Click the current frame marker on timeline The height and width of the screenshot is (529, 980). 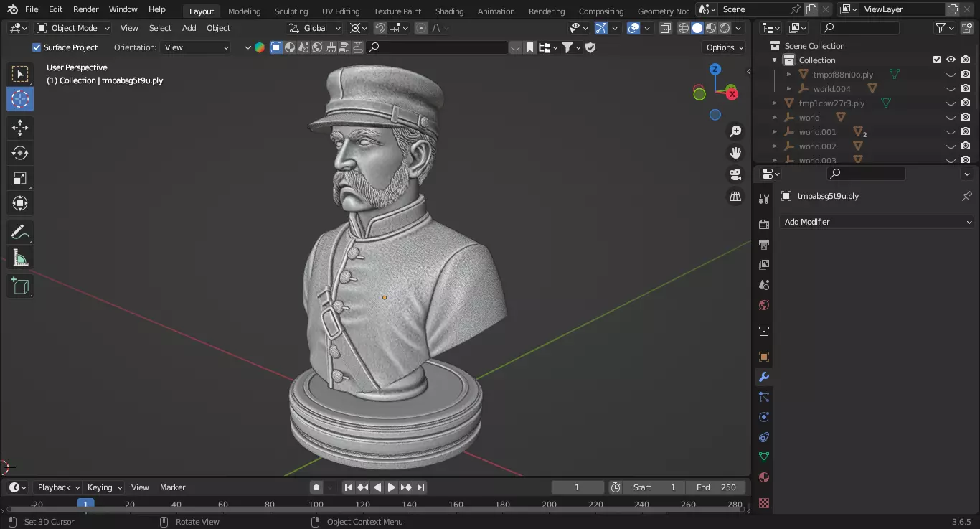(x=85, y=504)
